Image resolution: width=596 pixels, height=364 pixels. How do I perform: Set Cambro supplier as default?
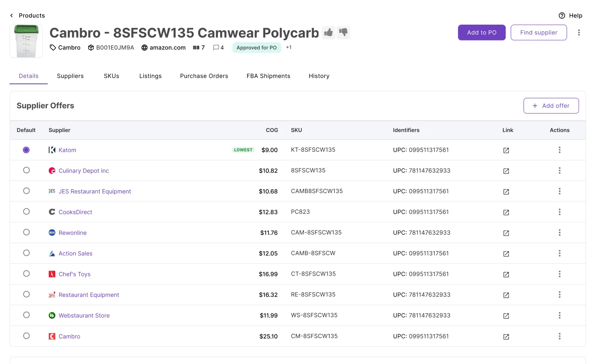26,336
